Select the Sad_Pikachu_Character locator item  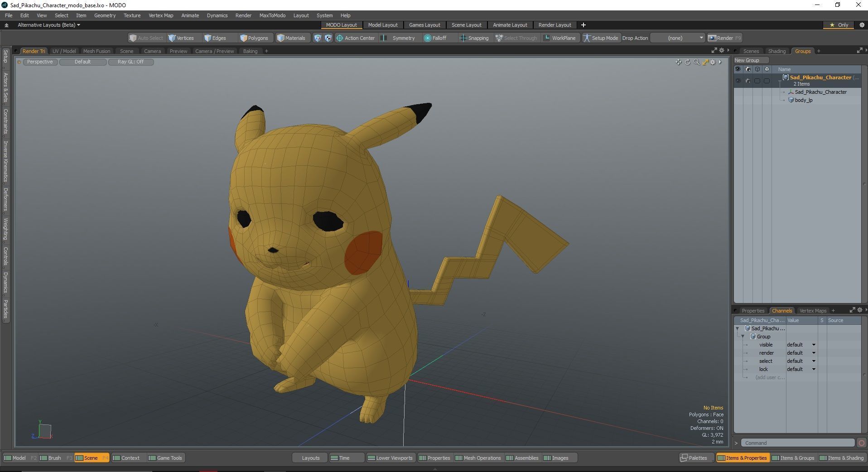[x=820, y=92]
